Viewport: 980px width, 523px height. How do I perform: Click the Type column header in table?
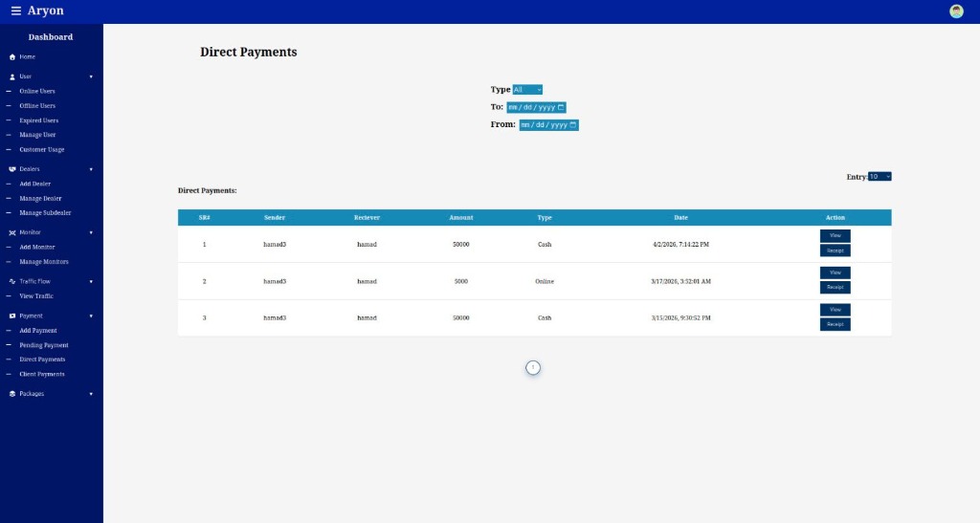[x=545, y=218]
